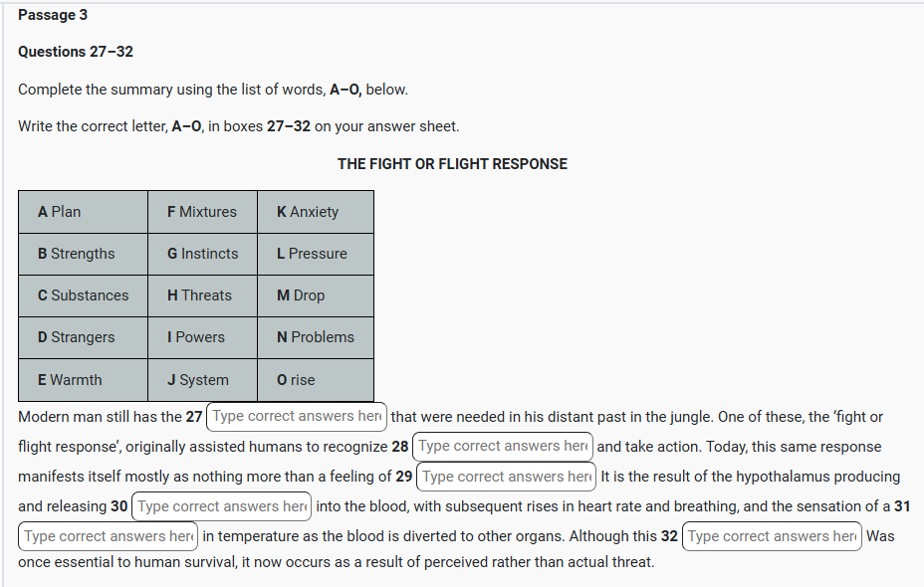Click 'THE FIGHT OR FLIGHT RESPONSE' title
Screen dimensions: 924x587
coord(452,164)
